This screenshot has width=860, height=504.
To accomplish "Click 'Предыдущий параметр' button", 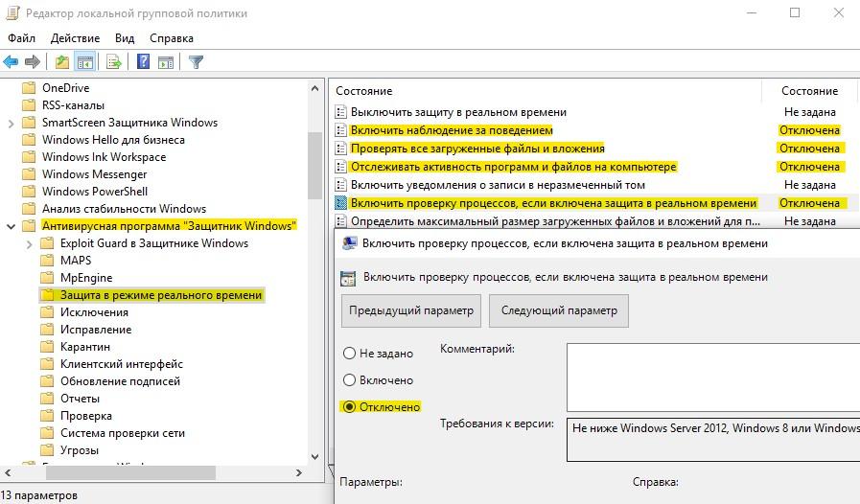I will (x=410, y=310).
